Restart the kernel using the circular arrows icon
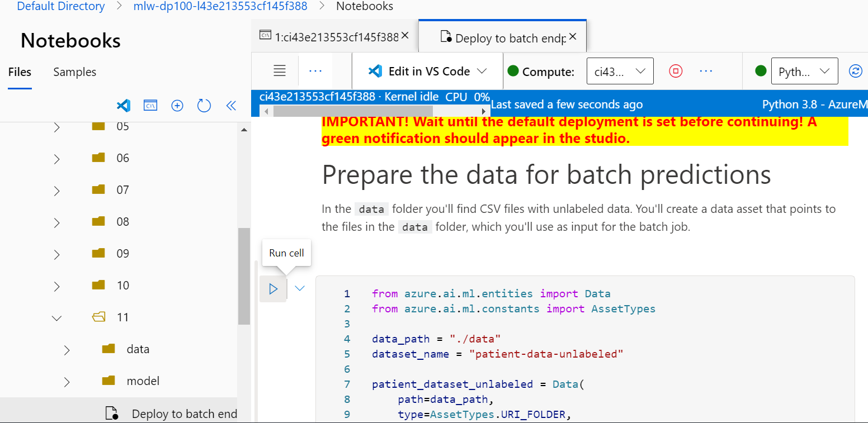 [856, 71]
